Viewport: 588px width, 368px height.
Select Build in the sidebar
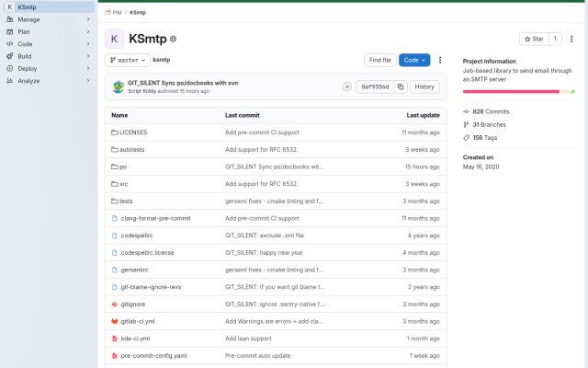coord(49,56)
